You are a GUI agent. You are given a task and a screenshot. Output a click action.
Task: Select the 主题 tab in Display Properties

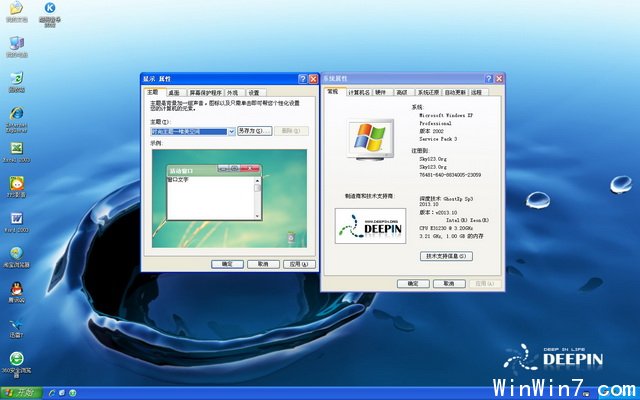pos(153,92)
